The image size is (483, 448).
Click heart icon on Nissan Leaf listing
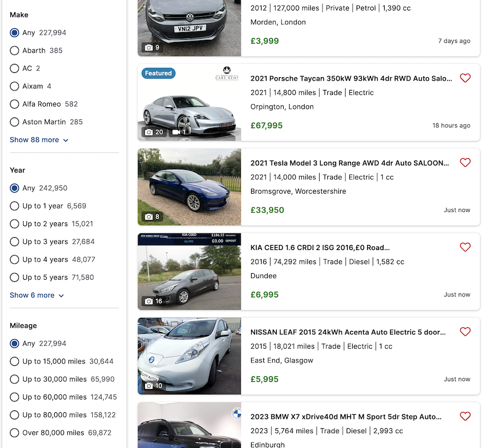point(465,332)
